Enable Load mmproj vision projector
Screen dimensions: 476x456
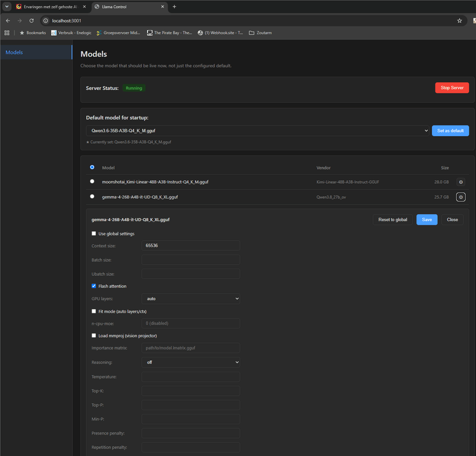94,335
